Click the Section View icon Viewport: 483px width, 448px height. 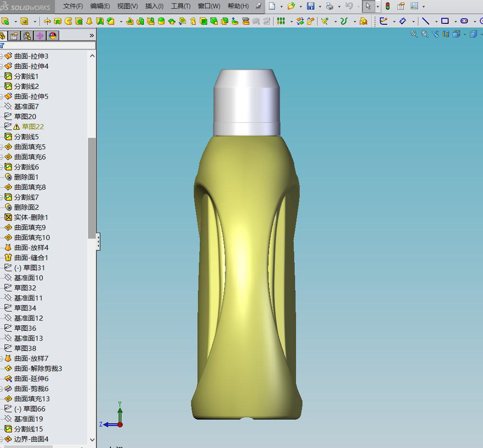click(446, 34)
